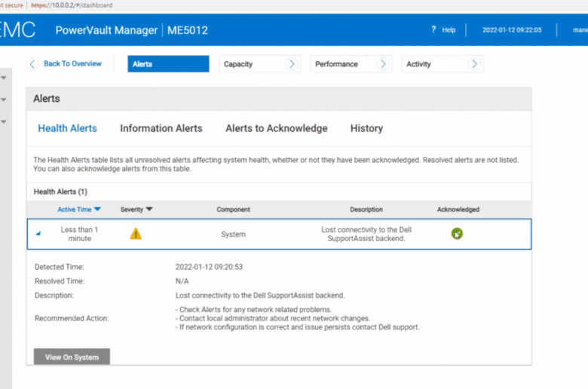
Task: Switch to Health Alerts tab
Action: [x=68, y=128]
